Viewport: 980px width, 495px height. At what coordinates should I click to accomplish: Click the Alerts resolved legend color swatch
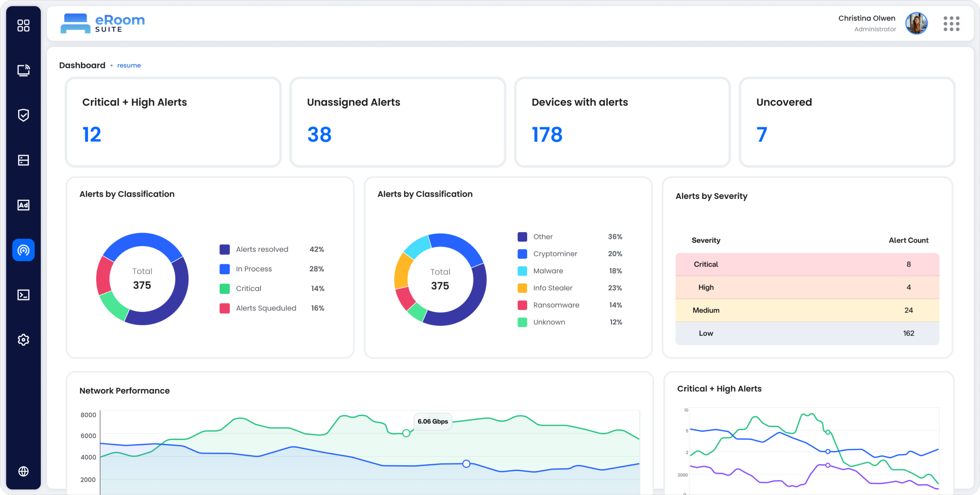pyautogui.click(x=225, y=249)
